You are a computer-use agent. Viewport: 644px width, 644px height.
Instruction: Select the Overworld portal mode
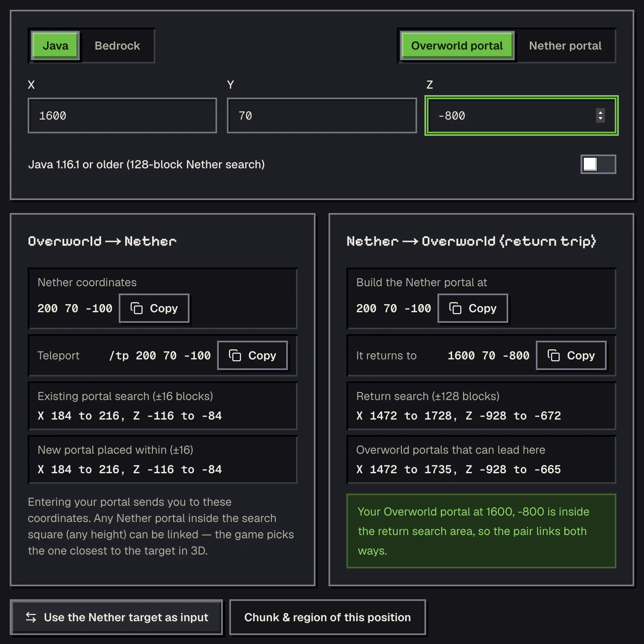pyautogui.click(x=457, y=46)
